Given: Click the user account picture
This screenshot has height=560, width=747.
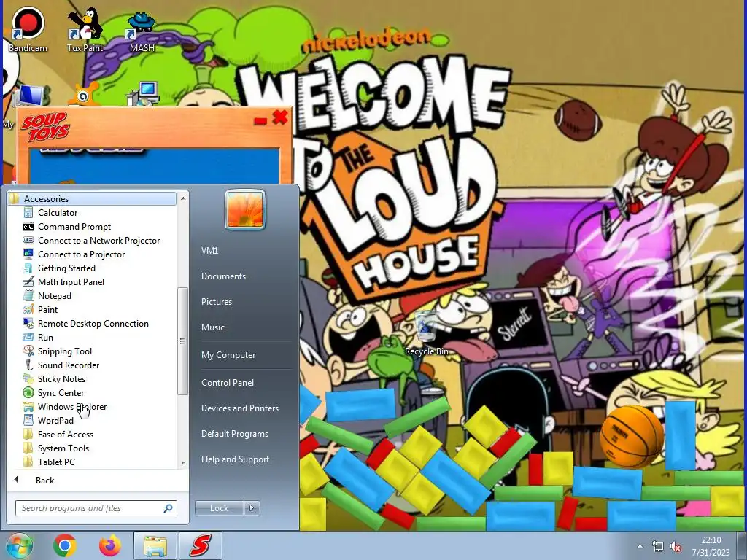Looking at the screenshot, I should pyautogui.click(x=245, y=209).
